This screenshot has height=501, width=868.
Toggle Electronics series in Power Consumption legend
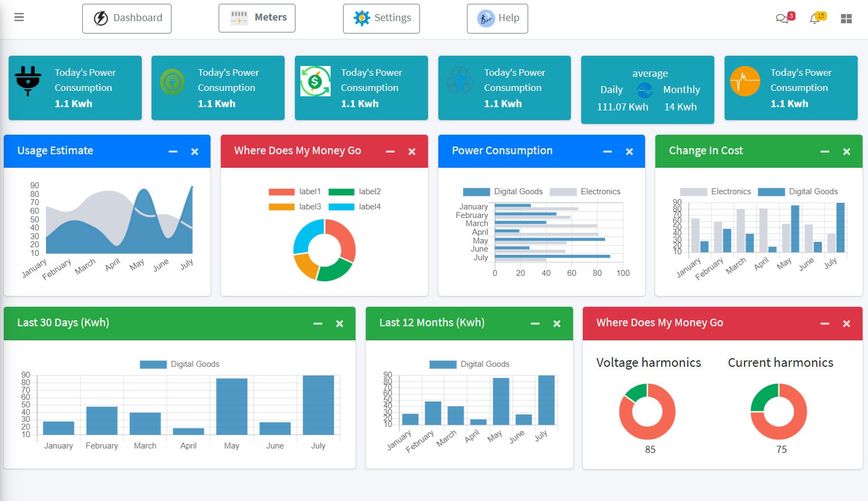coord(584,192)
